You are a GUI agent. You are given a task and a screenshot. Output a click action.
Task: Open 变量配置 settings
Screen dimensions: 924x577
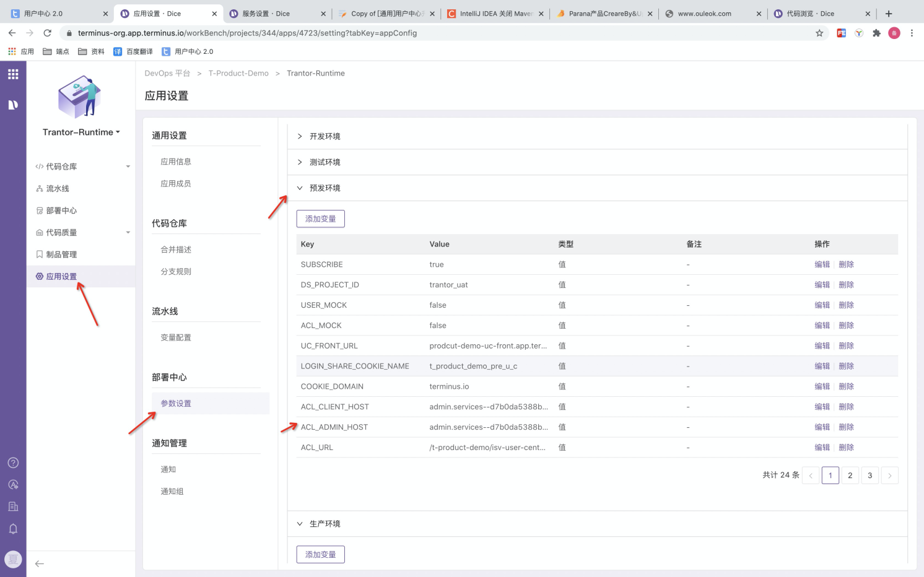point(176,337)
